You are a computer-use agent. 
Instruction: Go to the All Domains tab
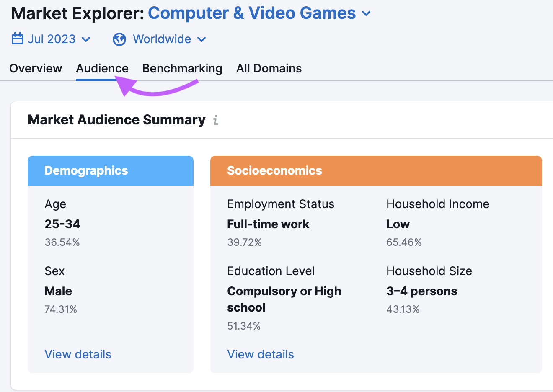[269, 68]
